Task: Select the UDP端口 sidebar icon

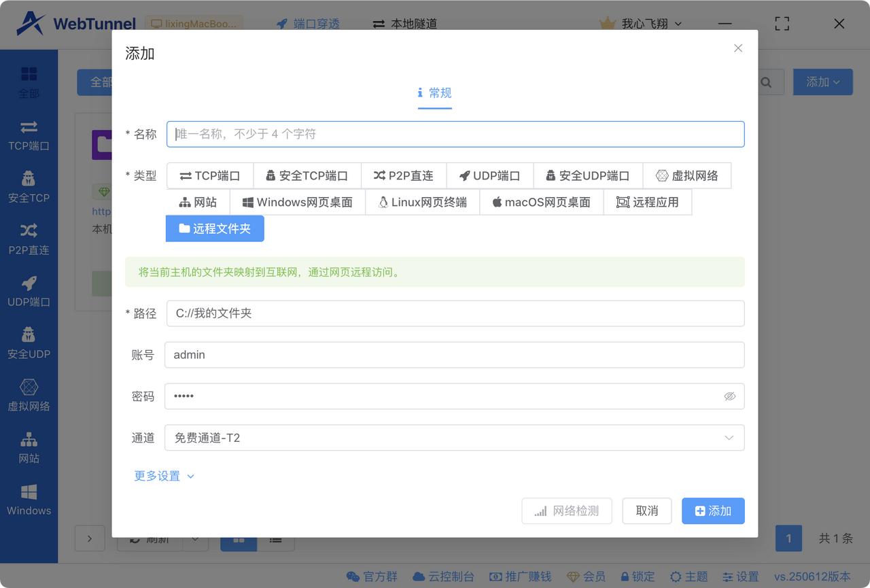Action: [x=29, y=292]
